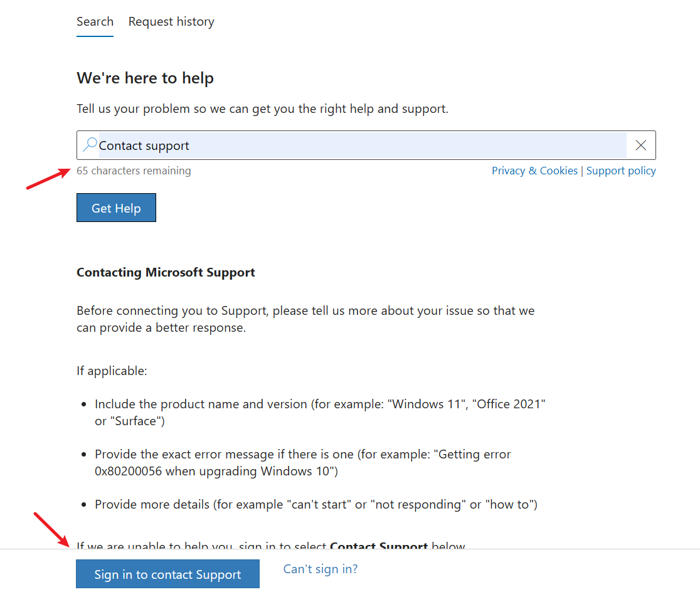Screen dimensions: 700x592
Task: Switch to the Request history tab
Action: click(171, 21)
